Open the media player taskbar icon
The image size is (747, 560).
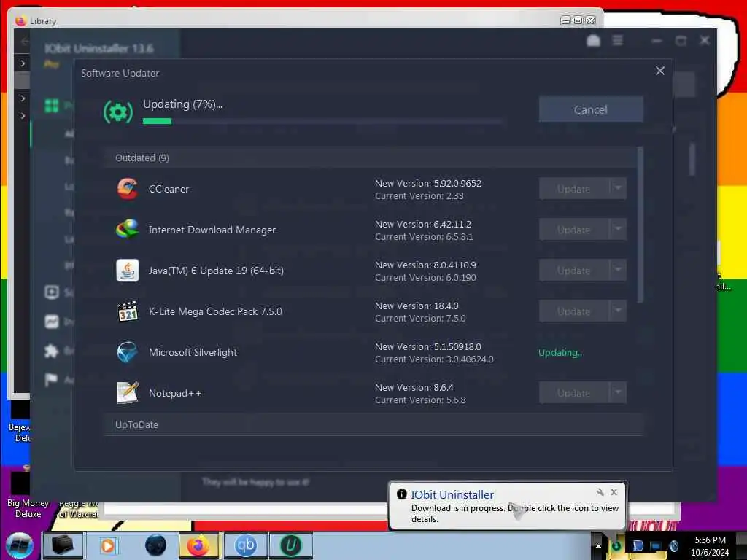tap(108, 545)
